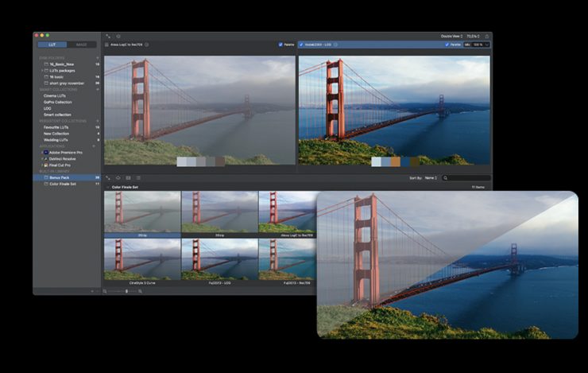Click the add icon beside Disk Folders
The image size is (588, 373).
click(98, 57)
